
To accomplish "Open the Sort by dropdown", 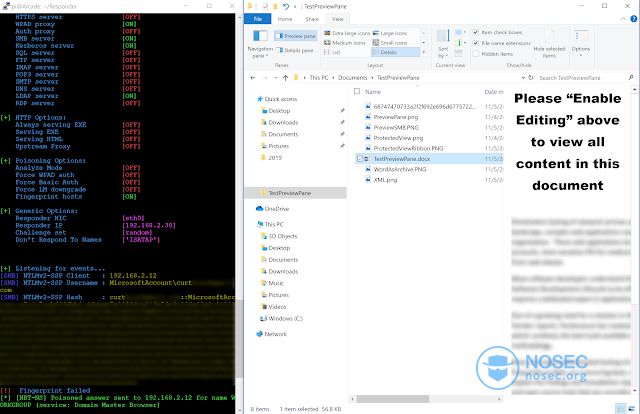I will 443,44.
